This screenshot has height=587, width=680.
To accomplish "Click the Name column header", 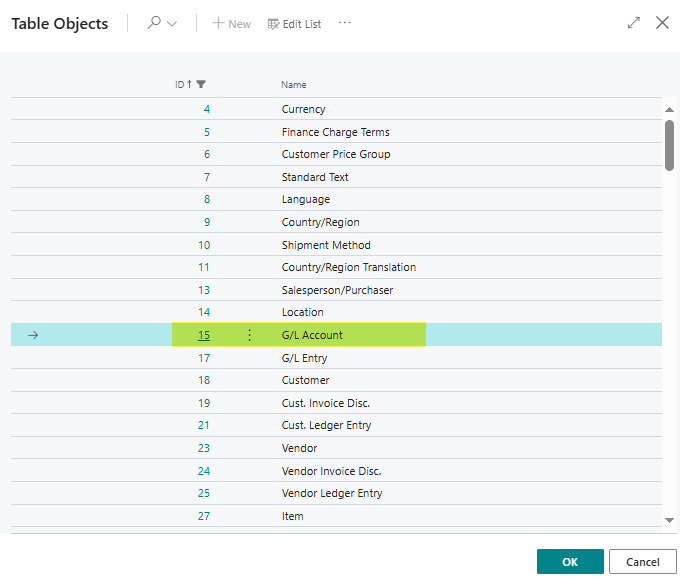I will (294, 85).
